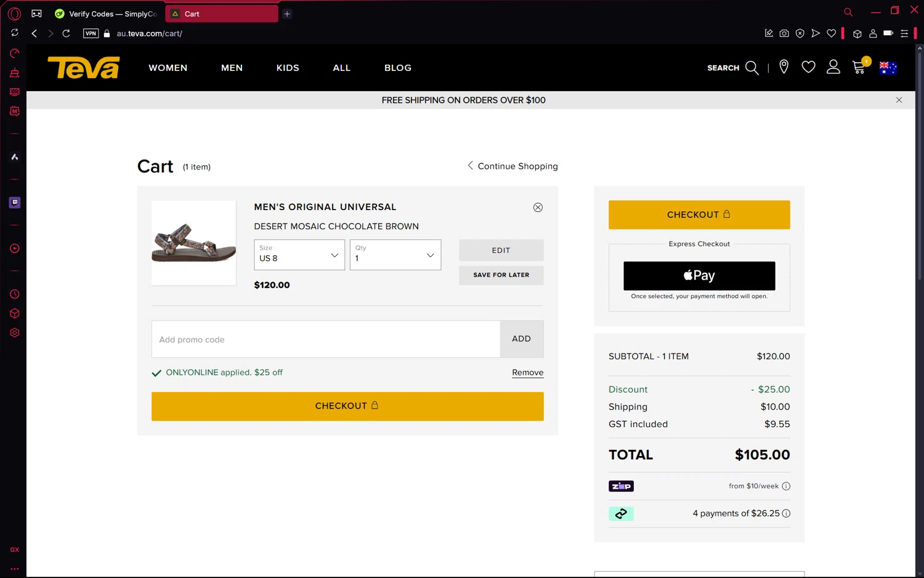
Task: Focus the Add promo code field
Action: (x=326, y=339)
